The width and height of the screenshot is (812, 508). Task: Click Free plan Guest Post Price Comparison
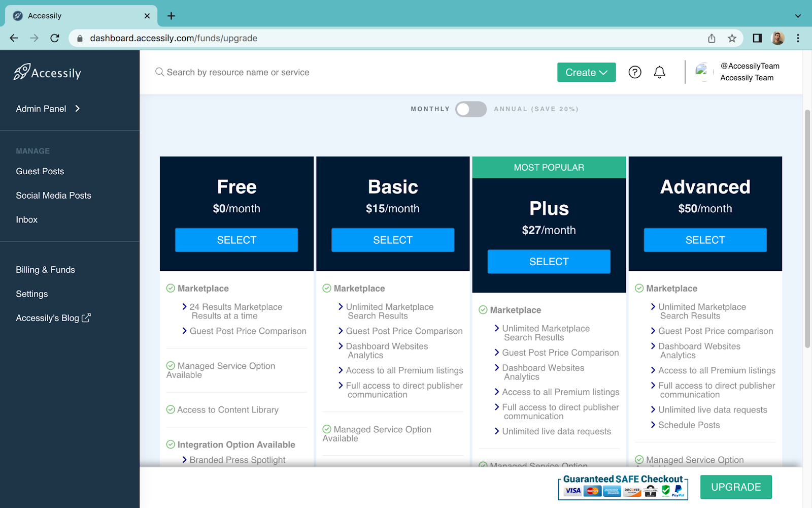248,331
